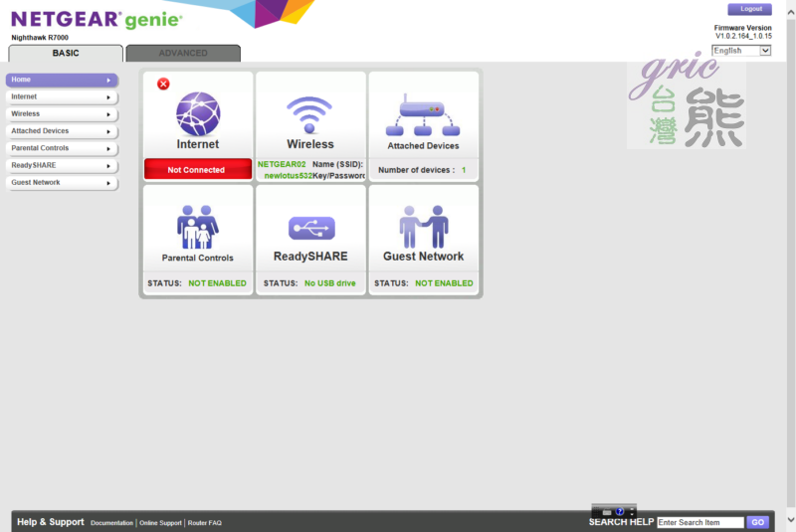Click the GO search button
The width and height of the screenshot is (796, 532).
tap(757, 522)
